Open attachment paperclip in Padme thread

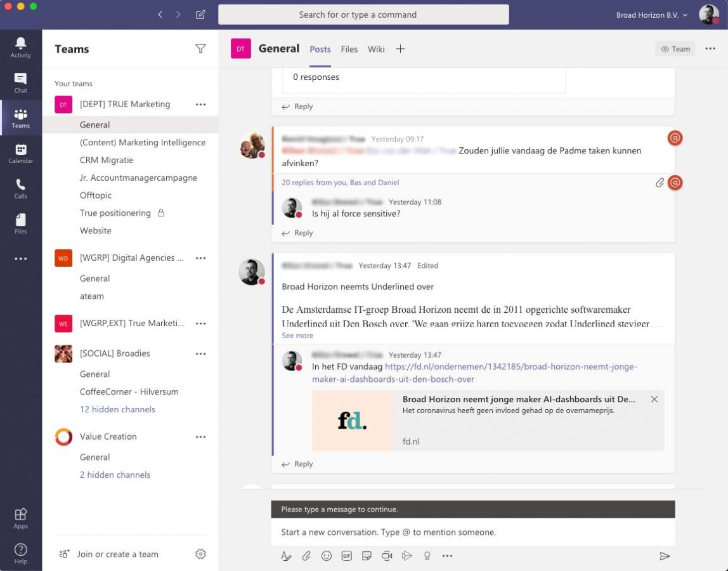660,183
